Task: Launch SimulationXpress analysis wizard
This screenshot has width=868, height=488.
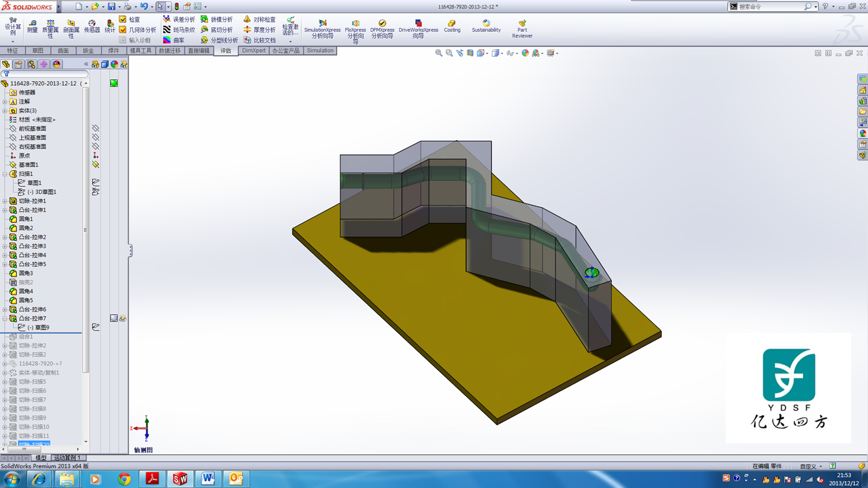Action: coord(322,29)
